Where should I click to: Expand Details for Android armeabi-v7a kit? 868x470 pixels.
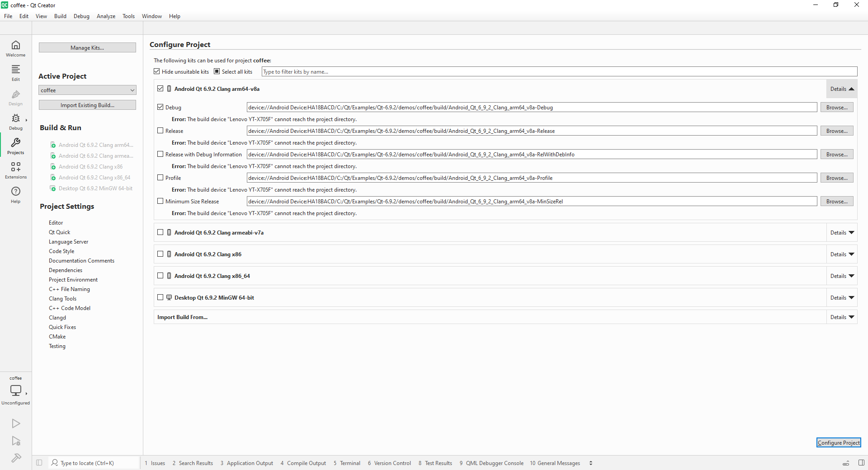842,233
